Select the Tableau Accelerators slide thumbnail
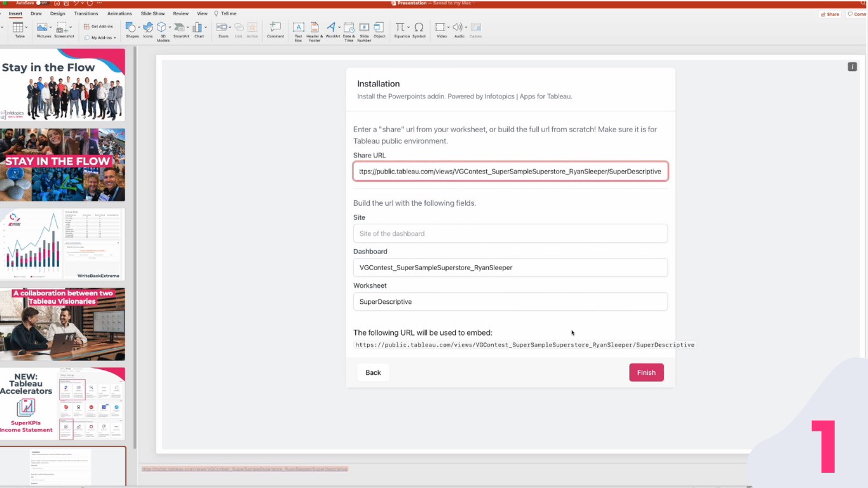The height and width of the screenshot is (488, 868). 62,403
